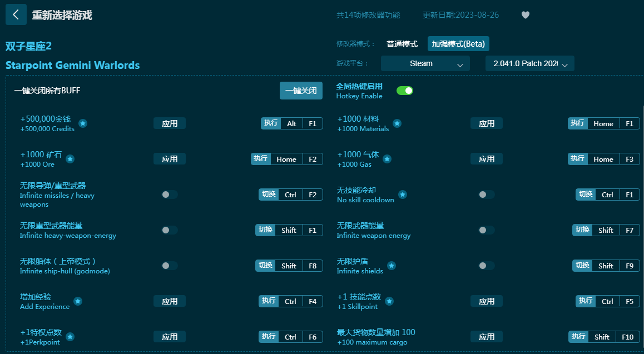The height and width of the screenshot is (354, 644).
Task: Click star icon beside Add Experience
Action: (x=78, y=302)
